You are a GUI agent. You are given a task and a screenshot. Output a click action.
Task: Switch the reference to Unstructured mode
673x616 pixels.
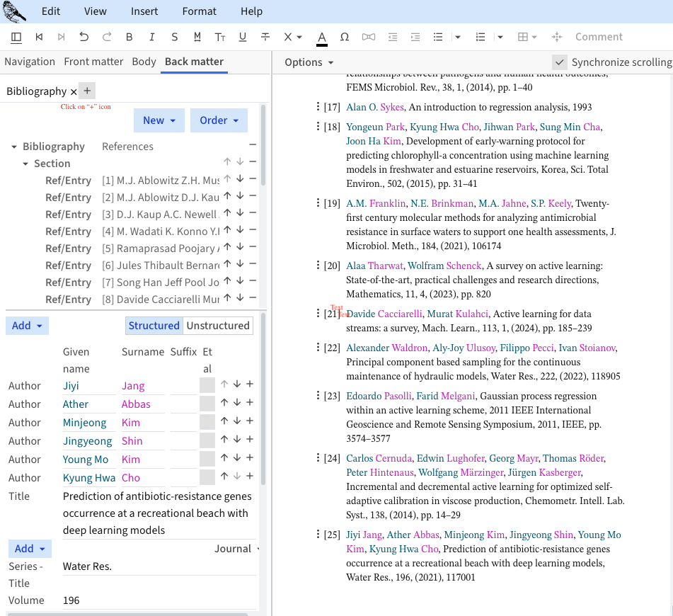[x=217, y=326]
